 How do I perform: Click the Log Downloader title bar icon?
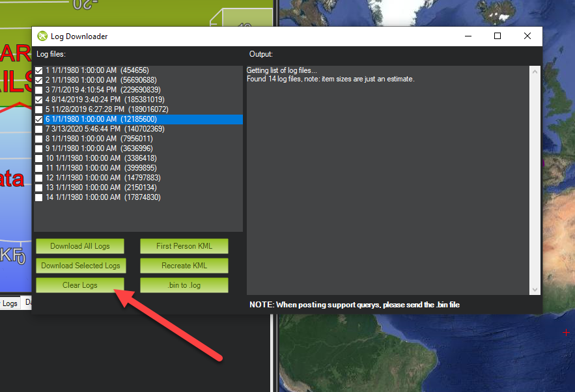42,36
